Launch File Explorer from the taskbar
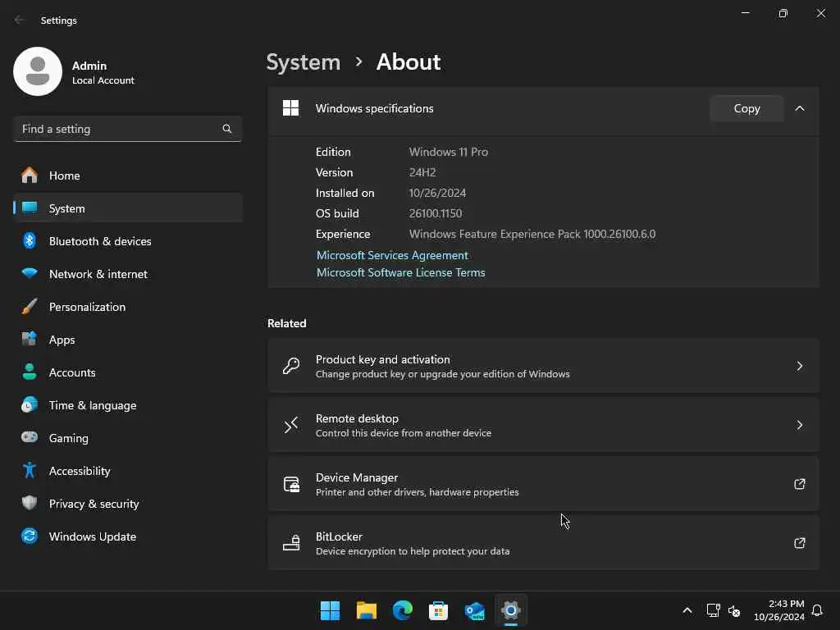The width and height of the screenshot is (840, 630). 367,610
